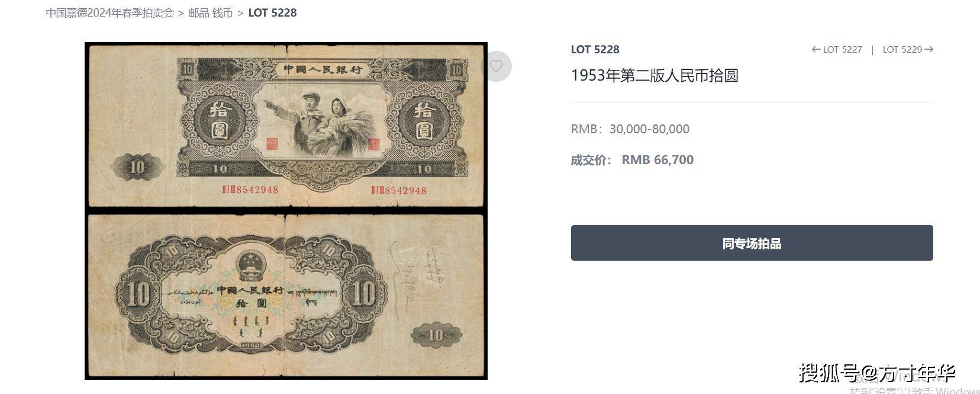Click the 同专场拍品 button
The width and height of the screenshot is (980, 394).
coord(752,243)
